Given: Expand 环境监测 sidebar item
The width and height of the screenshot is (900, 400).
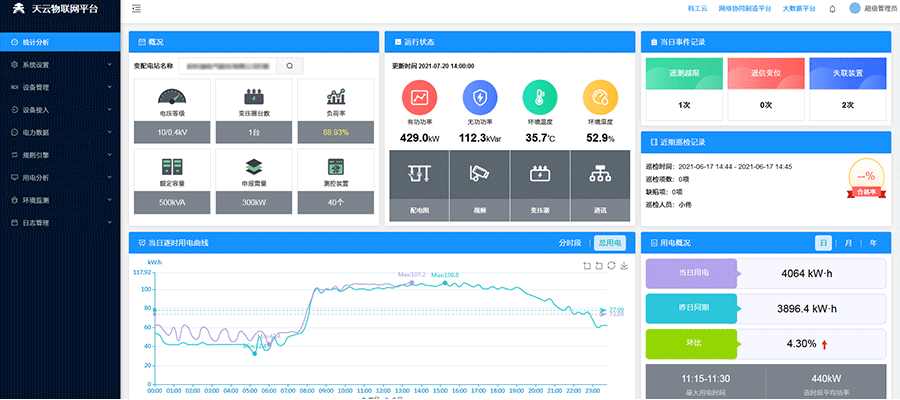Looking at the screenshot, I should pyautogui.click(x=60, y=200).
